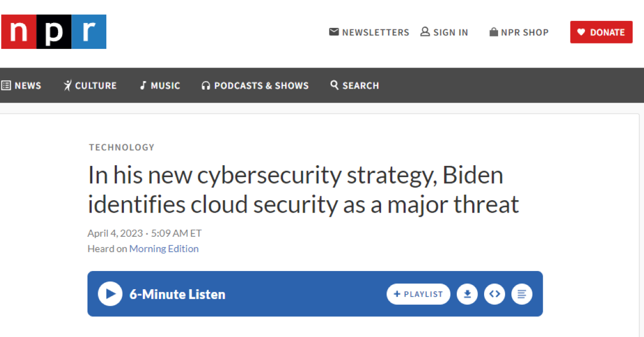Open the Music menu
Image resolution: width=644 pixels, height=337 pixels.
click(159, 85)
